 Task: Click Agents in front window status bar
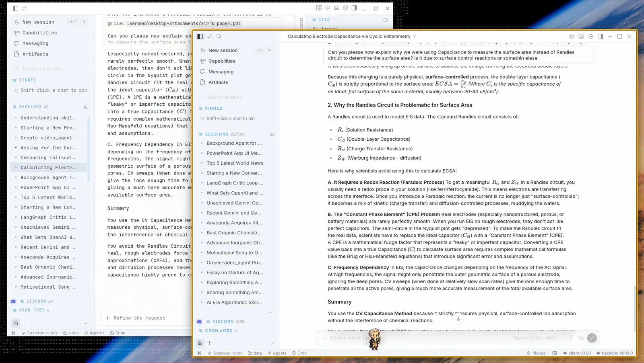coord(277,353)
